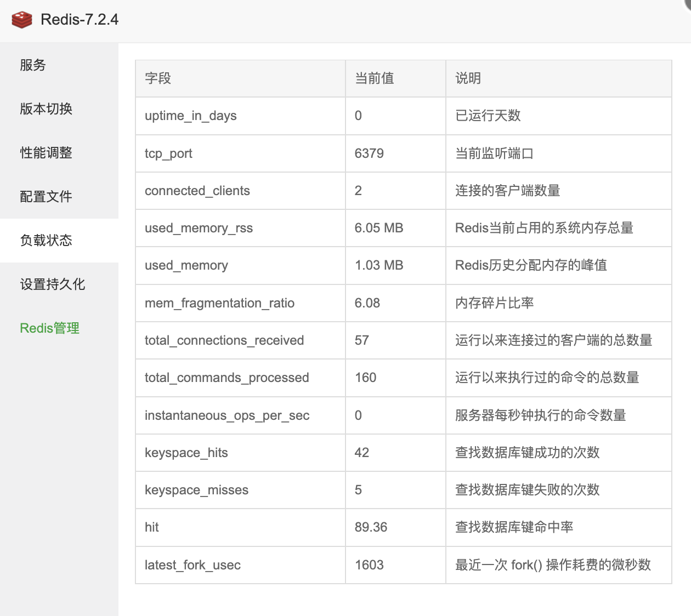Image resolution: width=691 pixels, height=616 pixels.
Task: Click the value 160
Action: coord(365,378)
